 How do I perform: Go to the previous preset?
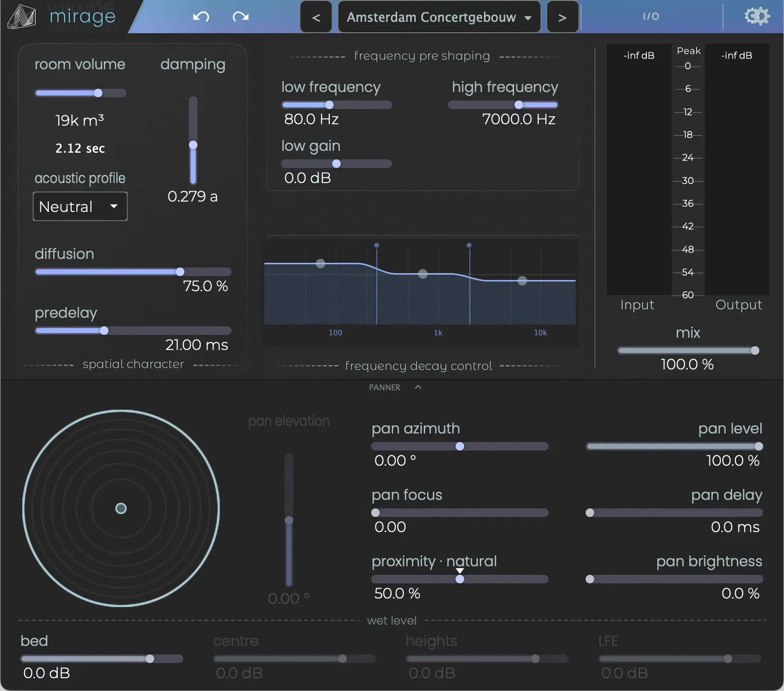pyautogui.click(x=316, y=17)
